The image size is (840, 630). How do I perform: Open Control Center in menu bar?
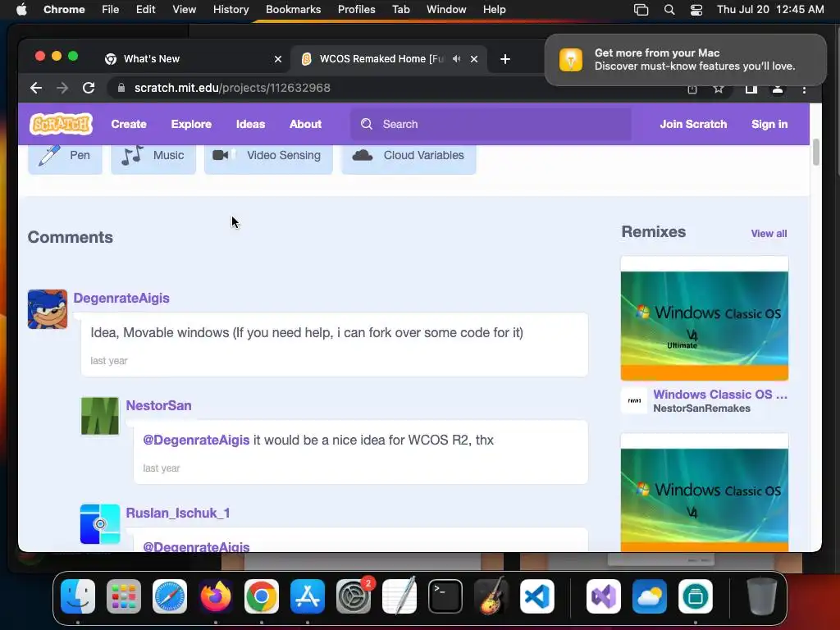coord(696,10)
